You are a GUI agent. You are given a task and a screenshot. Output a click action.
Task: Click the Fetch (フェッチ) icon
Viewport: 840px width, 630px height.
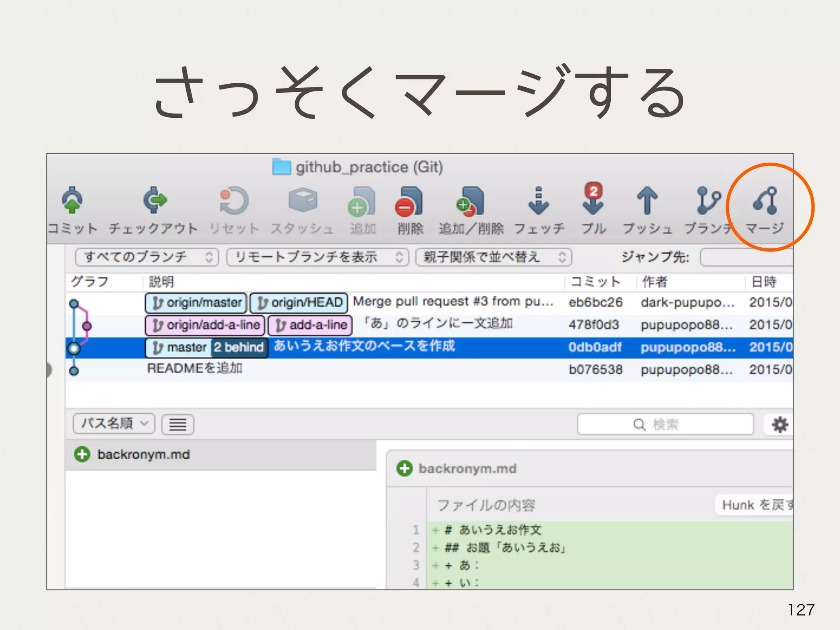tap(539, 202)
